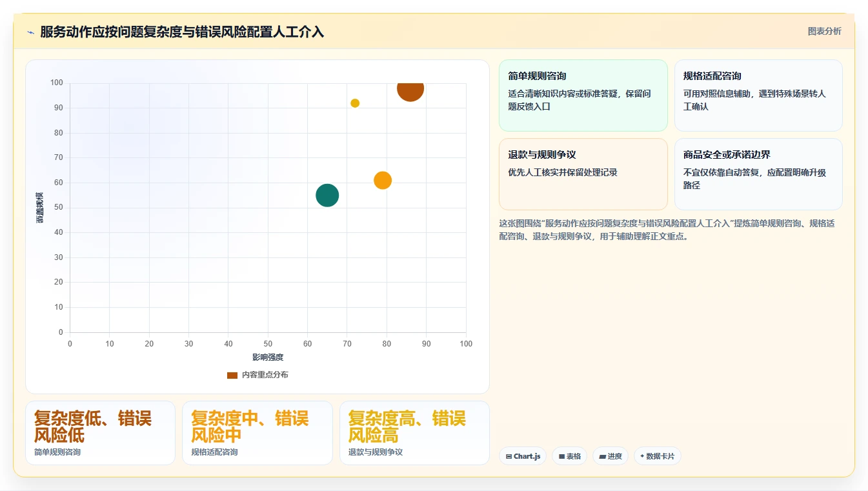Open the 商品安全或承诺边界 card
The width and height of the screenshot is (868, 491).
tap(758, 174)
